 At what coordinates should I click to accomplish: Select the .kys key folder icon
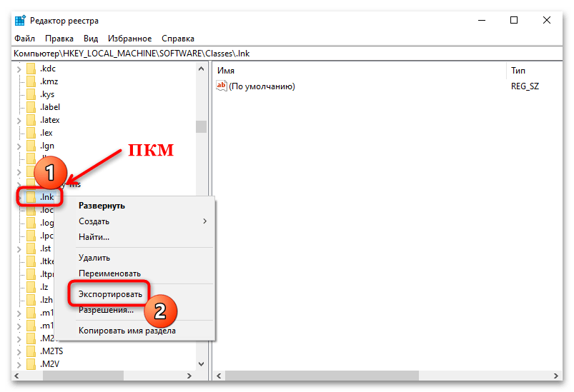[31, 94]
